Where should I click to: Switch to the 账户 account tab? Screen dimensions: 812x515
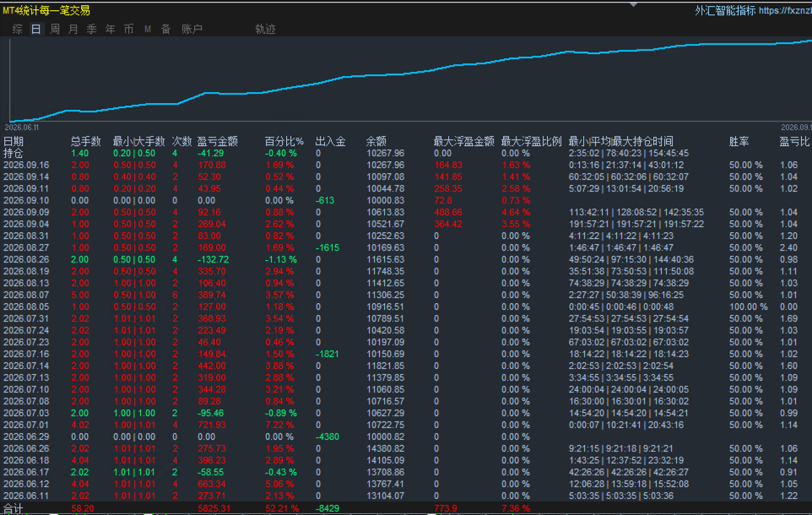[192, 29]
